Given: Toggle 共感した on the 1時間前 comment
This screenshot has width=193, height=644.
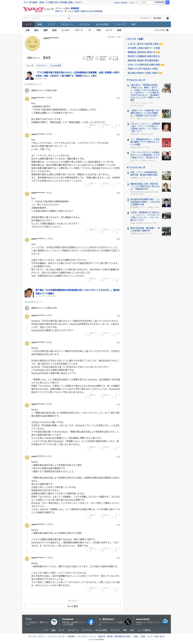Looking at the screenshot, I should (x=91, y=126).
